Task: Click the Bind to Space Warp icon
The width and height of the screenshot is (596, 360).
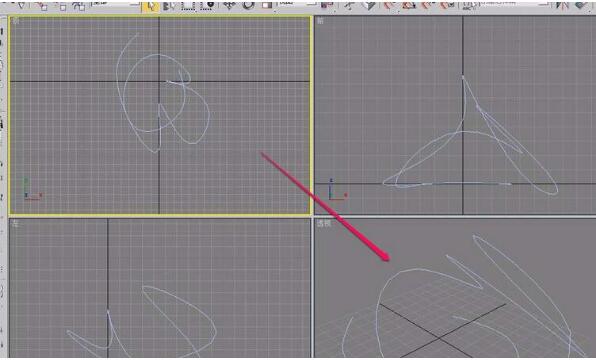Action: [x=79, y=6]
